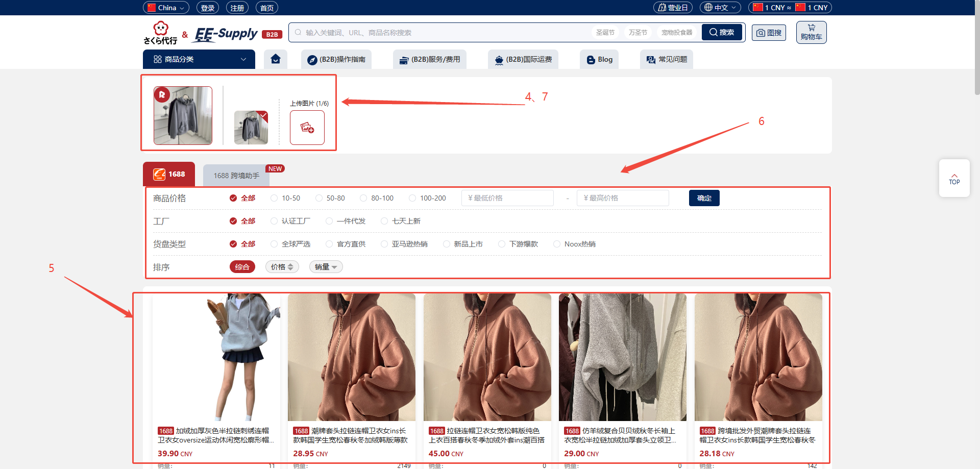Image resolution: width=980 pixels, height=469 pixels.
Task: Open the CNY currency converter
Action: click(790, 8)
